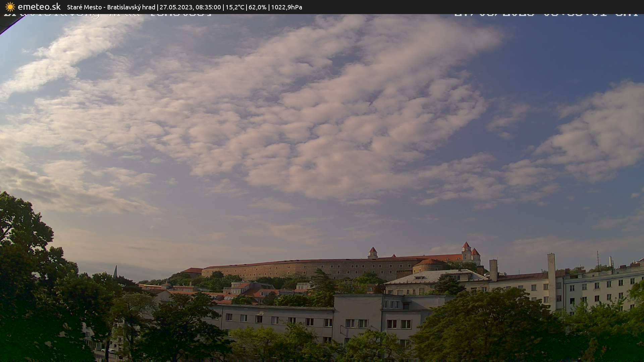Image resolution: width=644 pixels, height=362 pixels.
Task: Click the Staré Mesto - Bratislavský hrad label
Action: point(111,7)
